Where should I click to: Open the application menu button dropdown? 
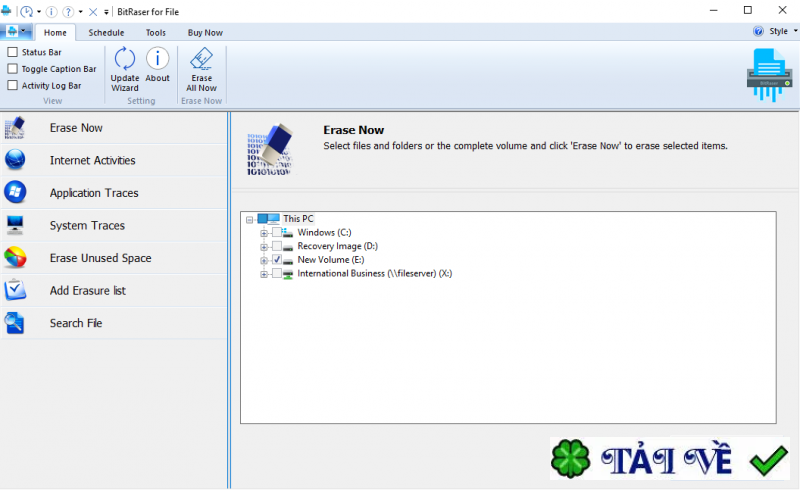point(16,32)
